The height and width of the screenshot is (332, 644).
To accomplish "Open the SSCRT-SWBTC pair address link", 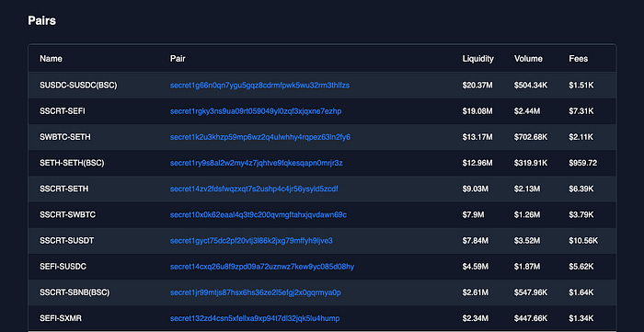I will pos(259,214).
